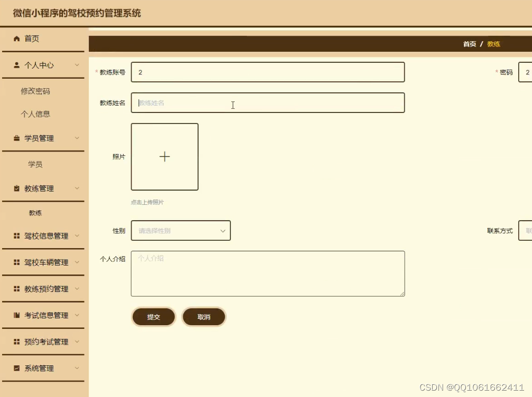Click the 提交 submit button
This screenshot has height=397, width=532.
click(x=153, y=317)
